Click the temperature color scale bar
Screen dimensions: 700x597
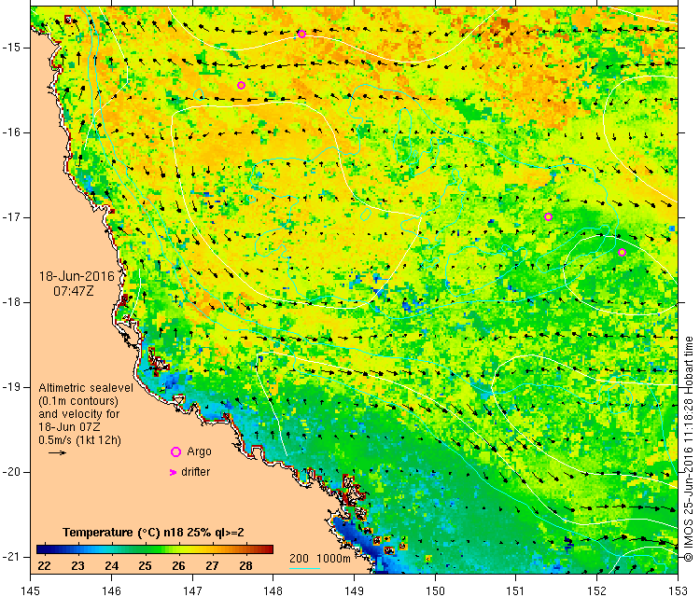[x=154, y=549]
